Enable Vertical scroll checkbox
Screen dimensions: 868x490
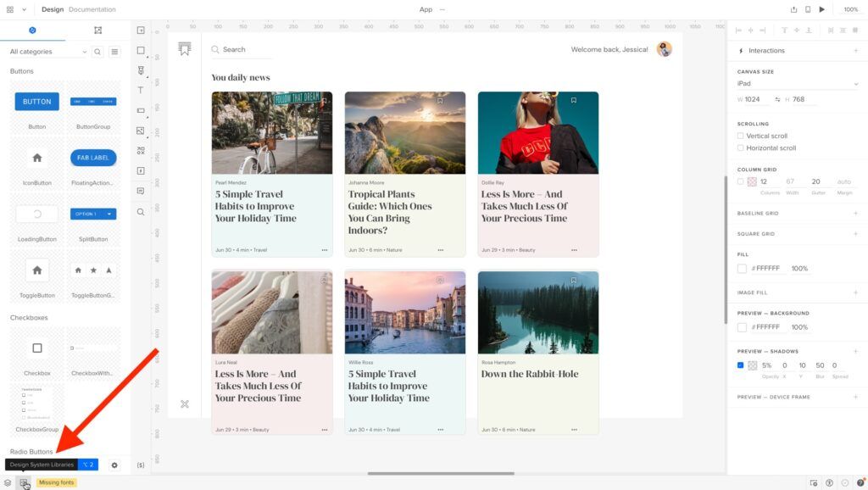741,136
